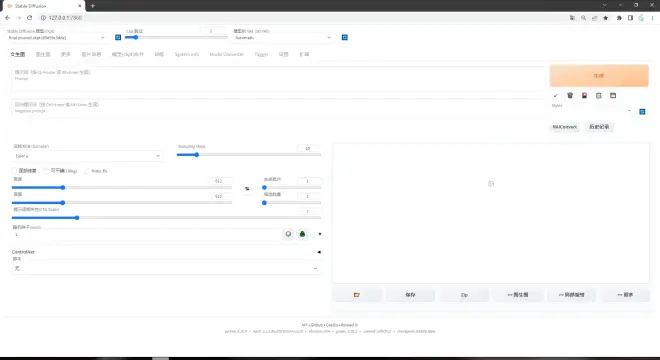Enable the Hires. fix checkbox
660x360 pixels.
coord(87,171)
